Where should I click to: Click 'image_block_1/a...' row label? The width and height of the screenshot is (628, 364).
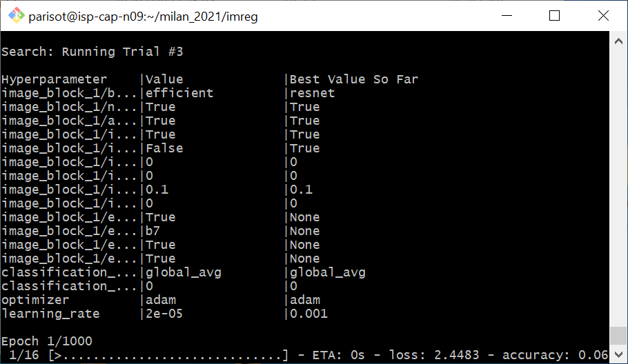(x=69, y=121)
